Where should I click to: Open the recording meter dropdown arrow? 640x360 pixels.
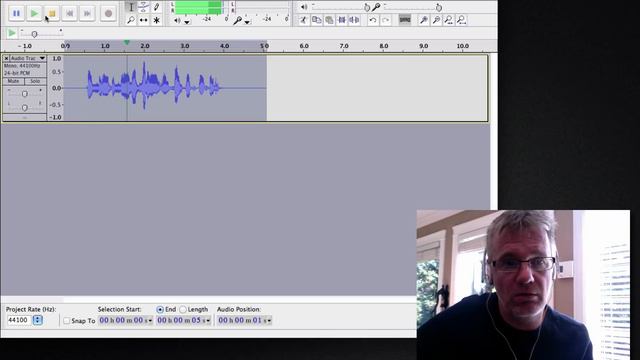[247, 22]
